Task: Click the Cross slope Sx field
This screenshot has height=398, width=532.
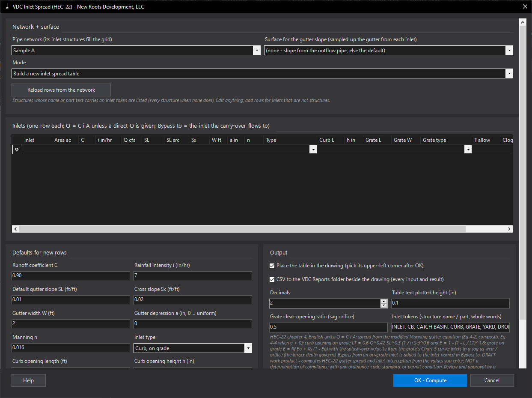Action: click(x=193, y=300)
